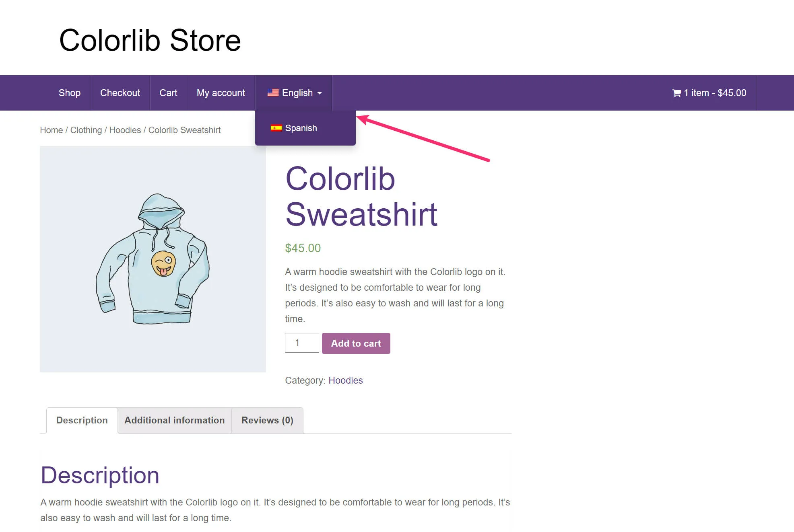This screenshot has width=794, height=532.
Task: Select the Description tab
Action: click(82, 420)
